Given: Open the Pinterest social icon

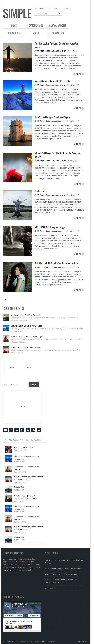Looking at the screenshot, I should [22, 430].
